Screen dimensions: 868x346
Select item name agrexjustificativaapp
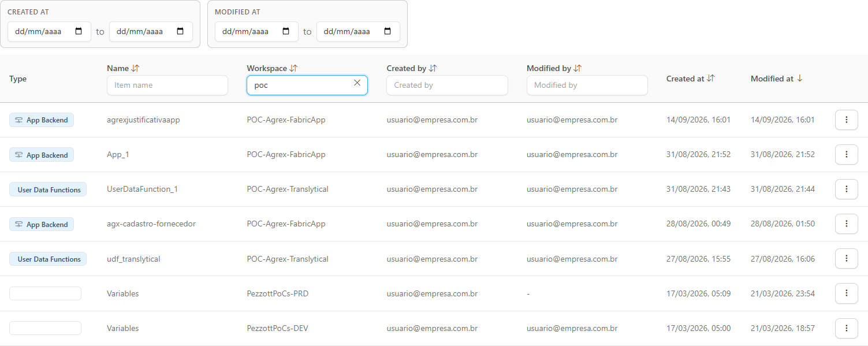pos(144,120)
